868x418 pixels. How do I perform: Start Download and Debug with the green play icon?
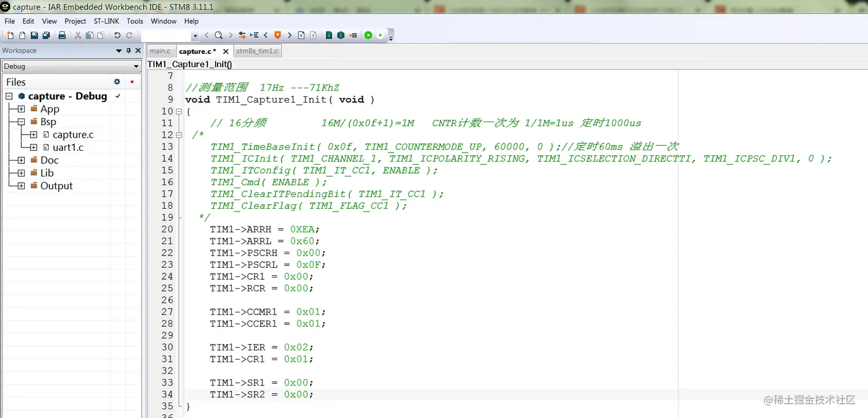click(x=368, y=36)
